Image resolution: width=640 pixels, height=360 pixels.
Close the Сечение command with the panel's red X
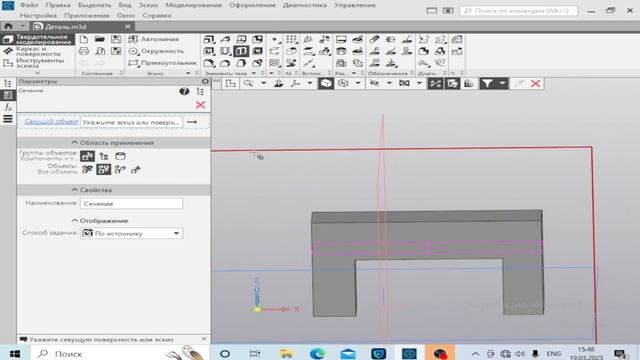(x=200, y=105)
